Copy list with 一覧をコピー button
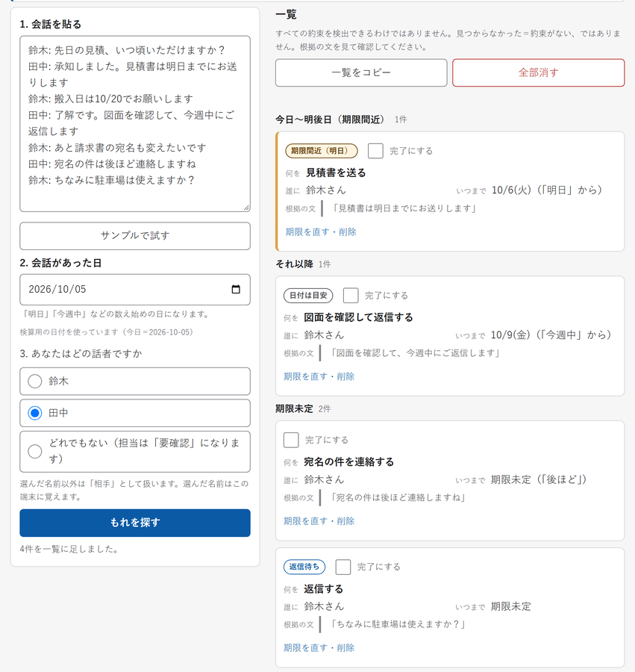This screenshot has height=672, width=635. (361, 72)
